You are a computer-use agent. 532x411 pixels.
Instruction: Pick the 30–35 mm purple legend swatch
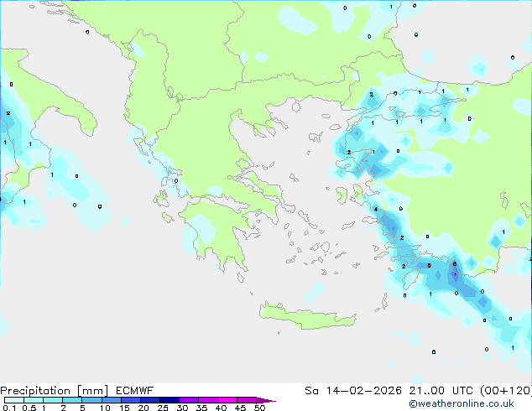[x=188, y=400]
